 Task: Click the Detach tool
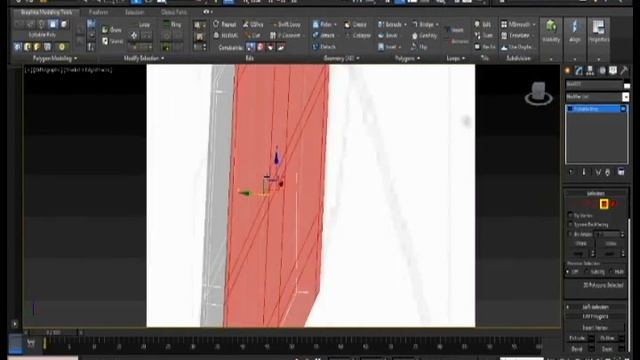pos(324,47)
